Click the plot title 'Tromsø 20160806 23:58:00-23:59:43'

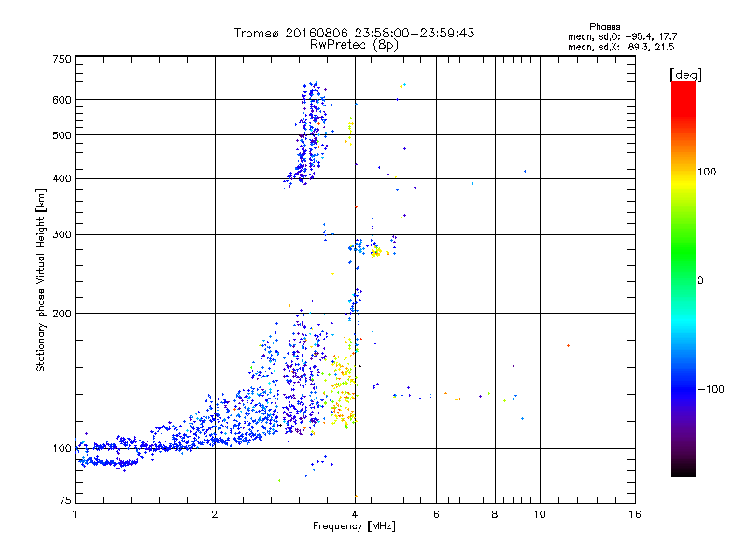(354, 33)
